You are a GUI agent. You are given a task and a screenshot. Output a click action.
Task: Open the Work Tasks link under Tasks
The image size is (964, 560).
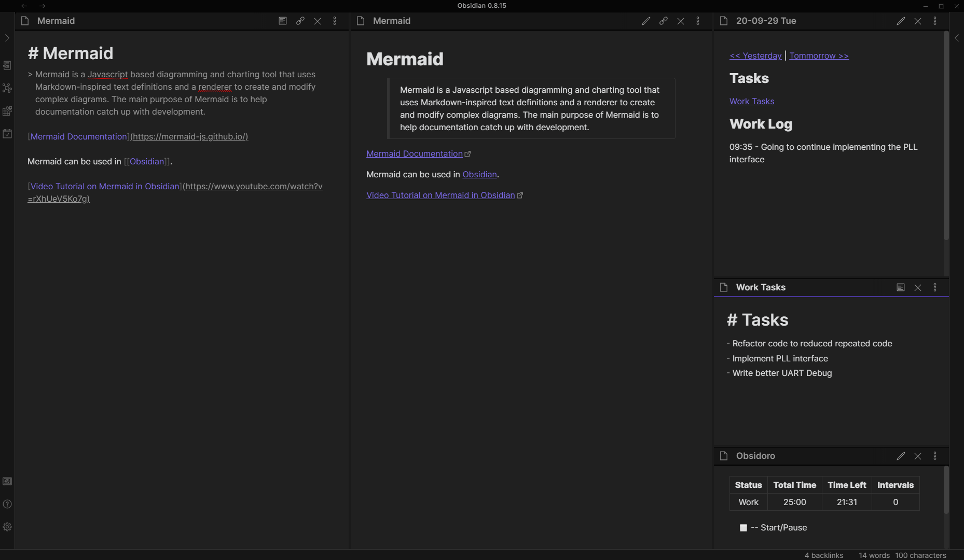(x=752, y=101)
